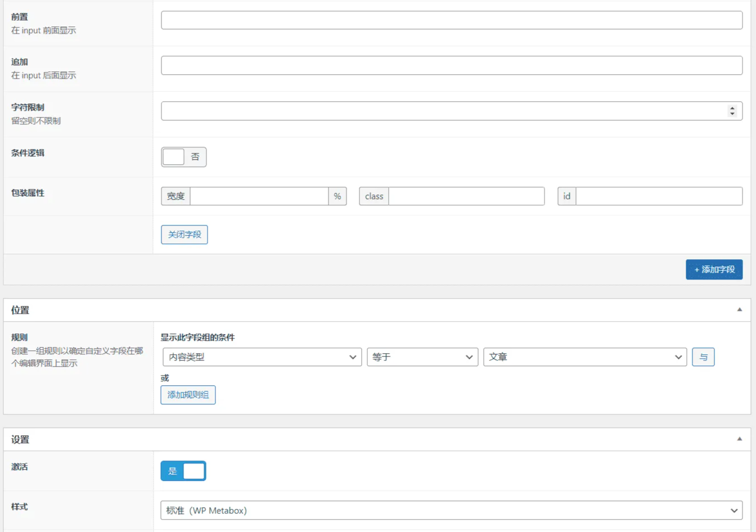Click the 条件逻辑 label

pos(28,153)
